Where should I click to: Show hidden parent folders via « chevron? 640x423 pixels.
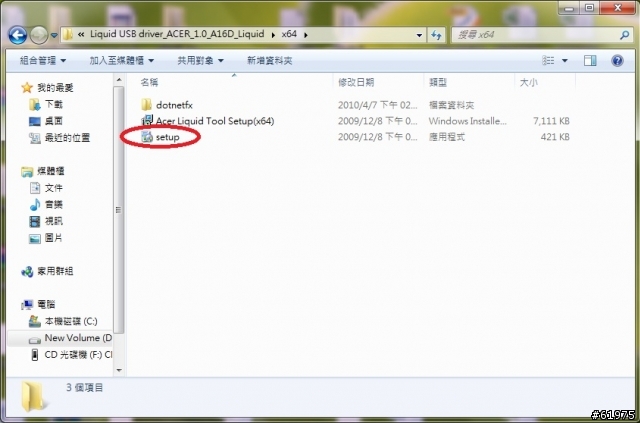coord(81,35)
